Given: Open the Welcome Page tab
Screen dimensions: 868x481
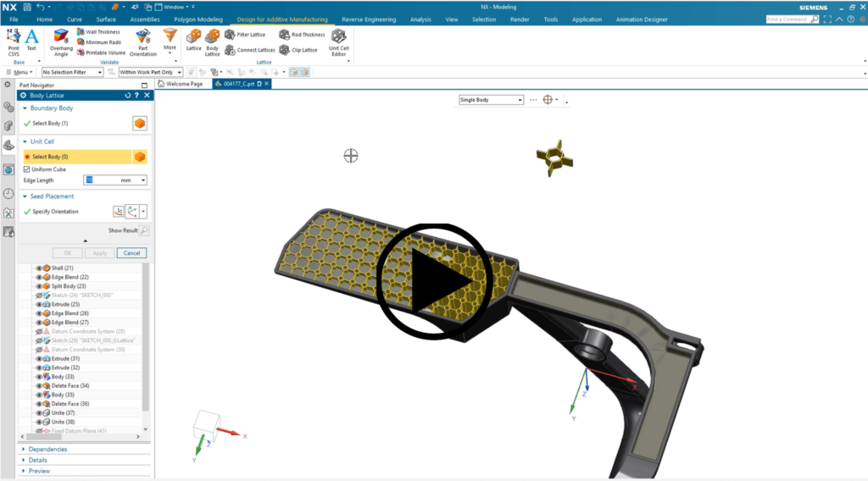Looking at the screenshot, I should [x=181, y=84].
